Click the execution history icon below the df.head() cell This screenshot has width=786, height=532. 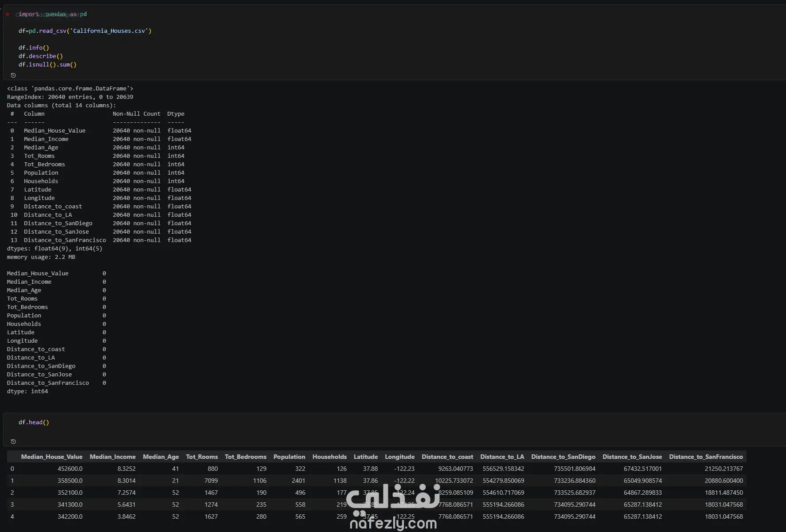pos(13,442)
